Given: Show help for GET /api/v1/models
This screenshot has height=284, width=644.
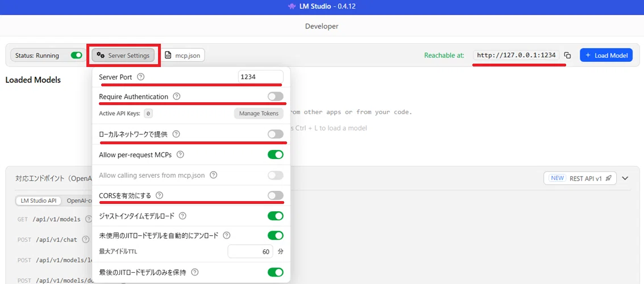Looking at the screenshot, I should click(88, 219).
